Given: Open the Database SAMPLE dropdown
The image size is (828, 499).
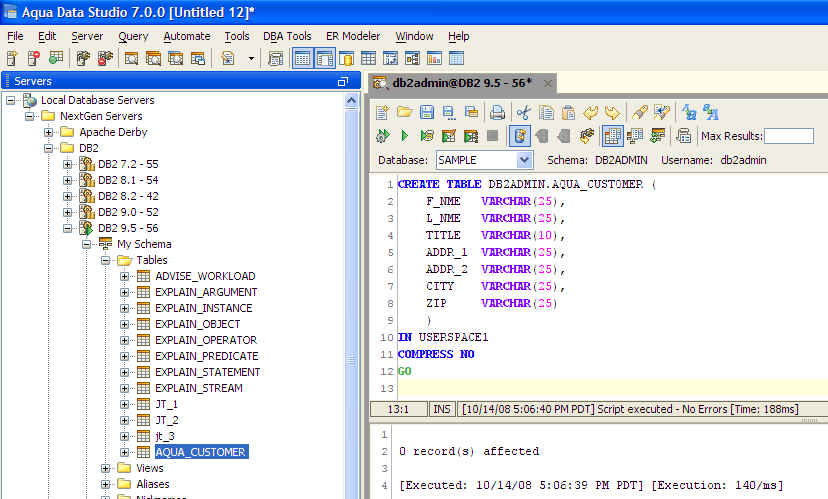Looking at the screenshot, I should (x=523, y=160).
